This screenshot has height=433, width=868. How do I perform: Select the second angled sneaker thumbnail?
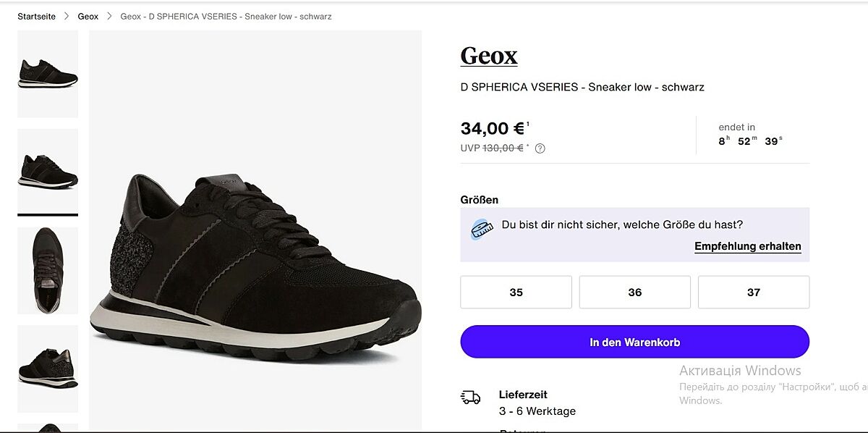pyautogui.click(x=48, y=171)
